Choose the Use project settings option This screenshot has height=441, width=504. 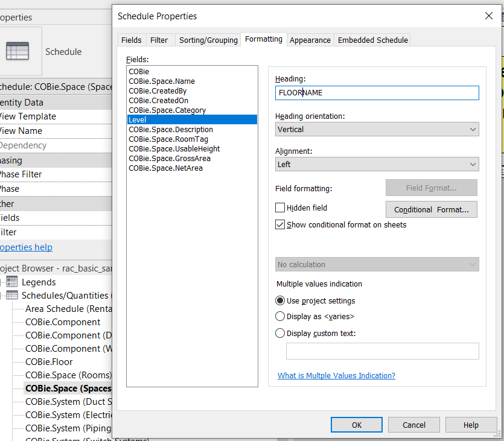pos(280,300)
